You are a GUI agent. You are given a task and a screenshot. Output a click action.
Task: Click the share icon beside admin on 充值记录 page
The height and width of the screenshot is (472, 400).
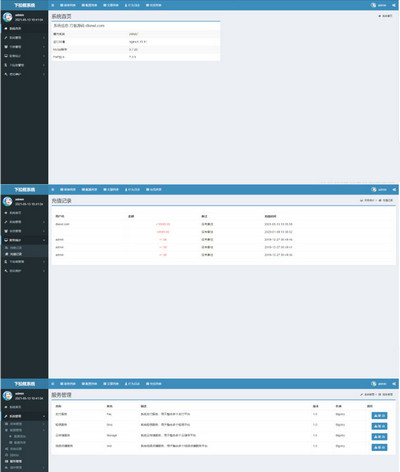[x=394, y=189]
